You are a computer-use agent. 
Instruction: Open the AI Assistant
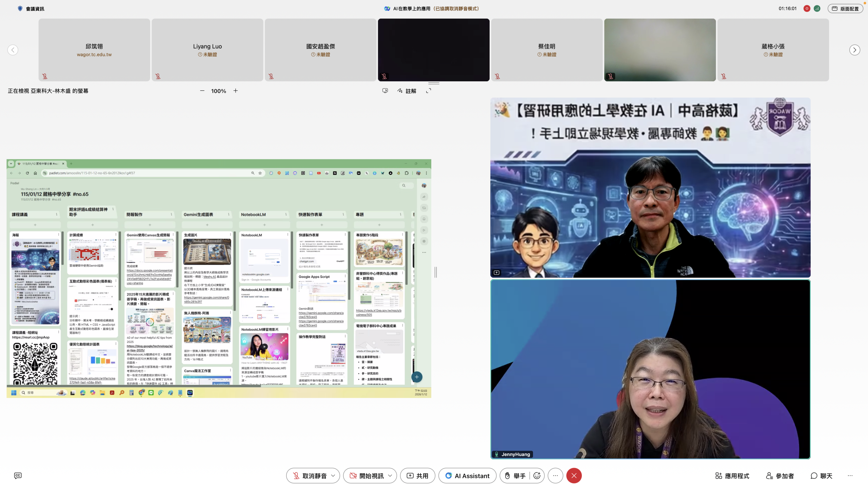(467, 475)
